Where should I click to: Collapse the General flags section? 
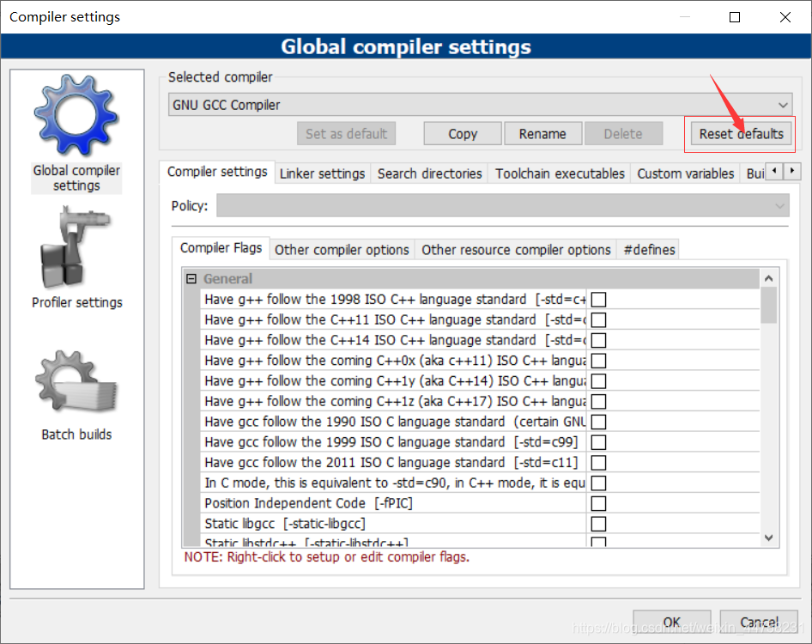tap(191, 279)
